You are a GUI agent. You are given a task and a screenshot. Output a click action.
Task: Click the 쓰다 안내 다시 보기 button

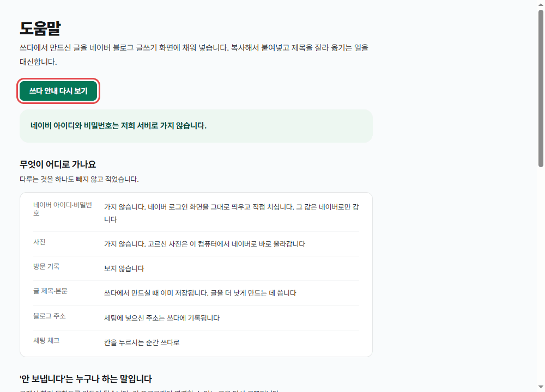(x=58, y=91)
